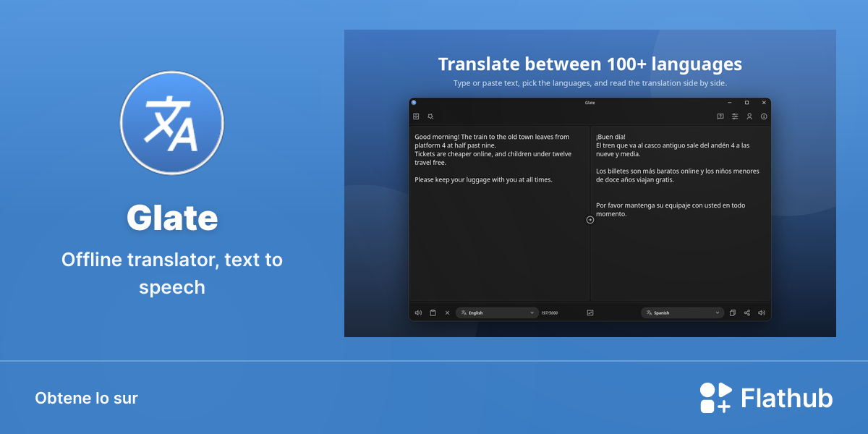Click the round arrow translate button between panes

pyautogui.click(x=590, y=220)
